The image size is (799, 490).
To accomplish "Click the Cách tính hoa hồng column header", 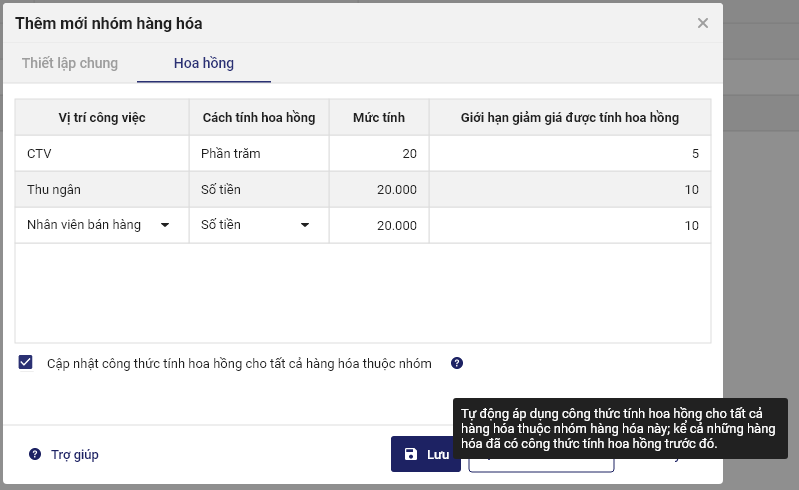I will pos(258,118).
